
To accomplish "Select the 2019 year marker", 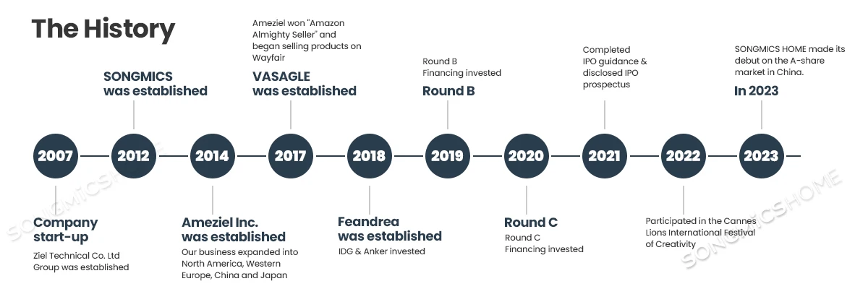I will tap(448, 156).
